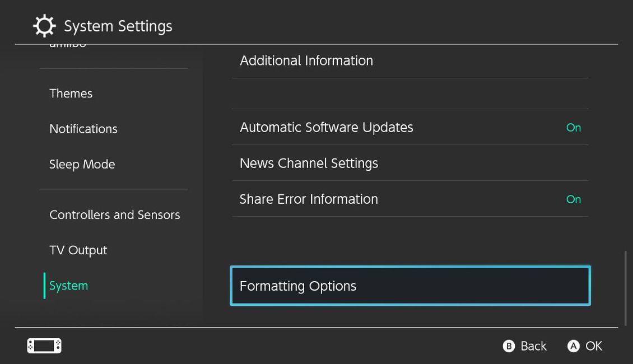Click the Joy-Con battery icon
633x364 pixels.
[44, 345]
